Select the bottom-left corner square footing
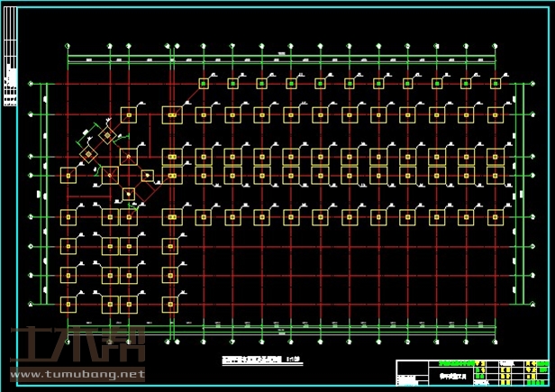The width and height of the screenshot is (555, 392). point(68,304)
